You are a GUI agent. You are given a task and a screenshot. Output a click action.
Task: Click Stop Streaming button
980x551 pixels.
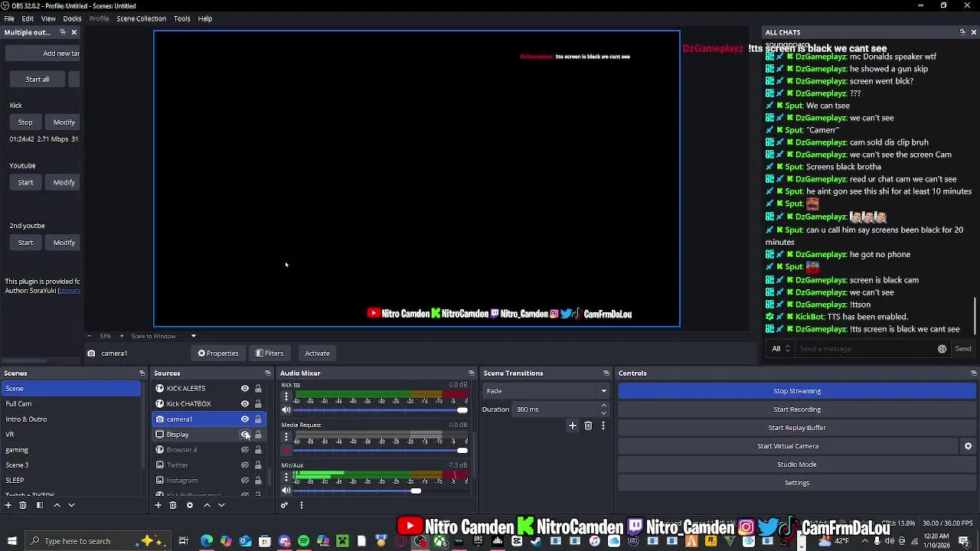point(797,391)
